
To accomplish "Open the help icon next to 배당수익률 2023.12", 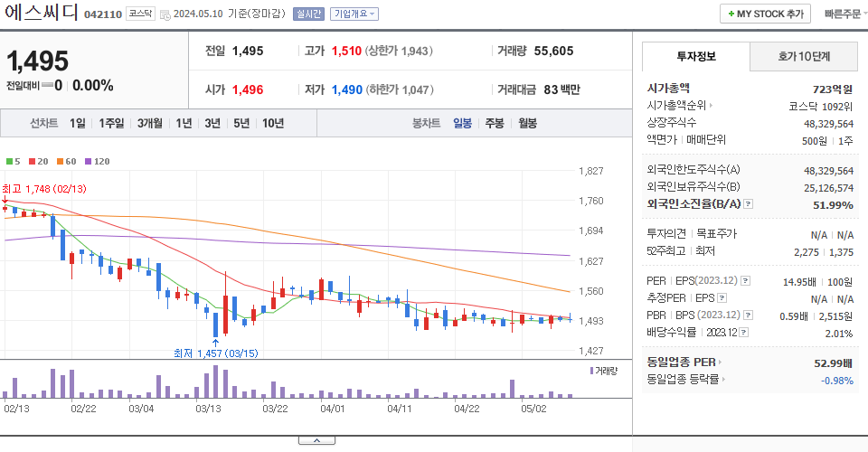I will coord(744,333).
